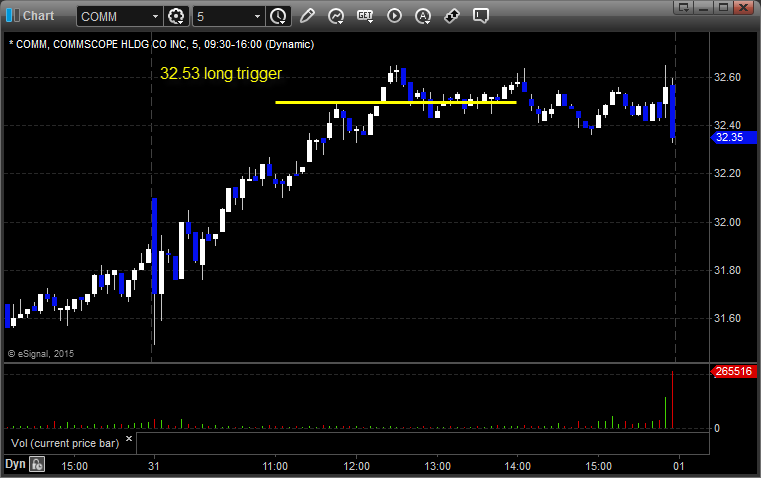Click the time lock icon next to Dyn
The width and height of the screenshot is (761, 478).
pyautogui.click(x=37, y=464)
